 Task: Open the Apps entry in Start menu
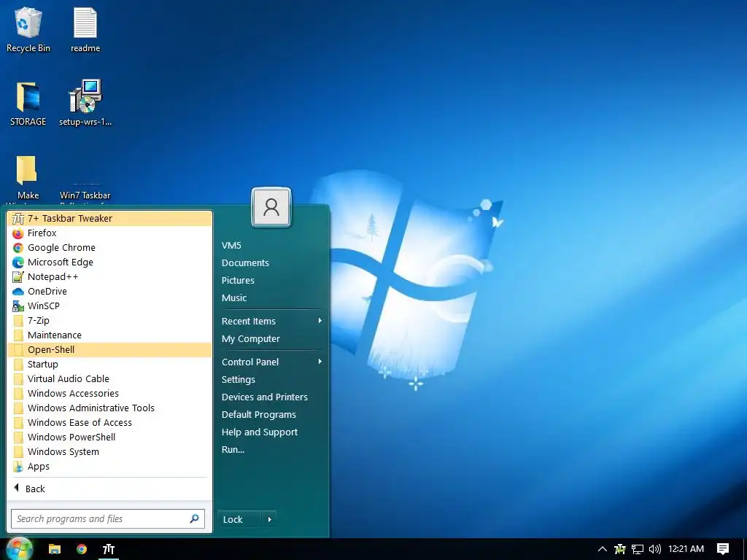109,467
